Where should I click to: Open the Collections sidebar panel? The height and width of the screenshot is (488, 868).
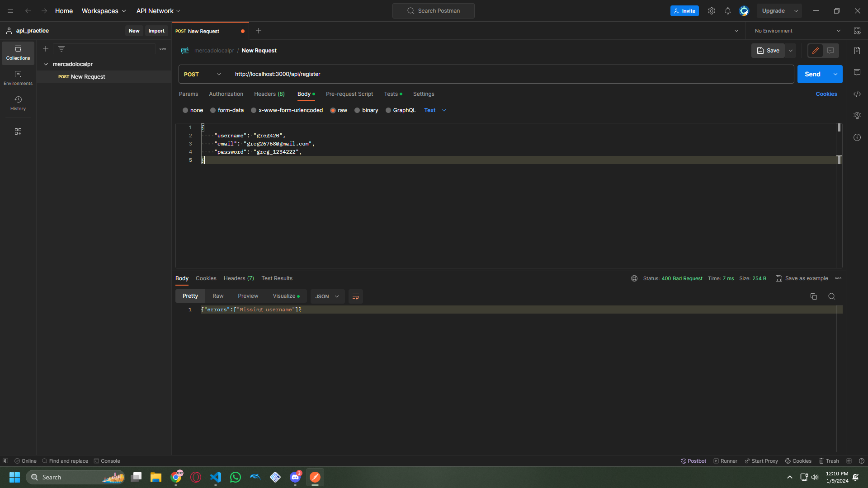[18, 53]
